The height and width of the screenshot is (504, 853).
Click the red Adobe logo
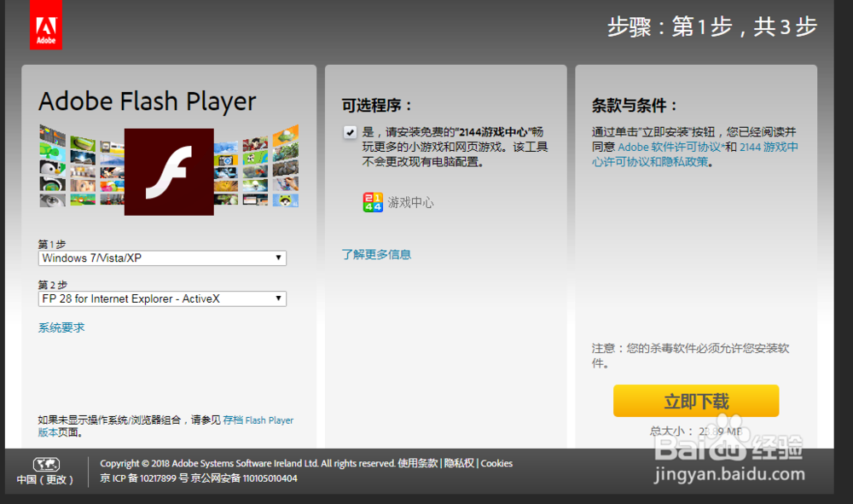click(x=46, y=25)
